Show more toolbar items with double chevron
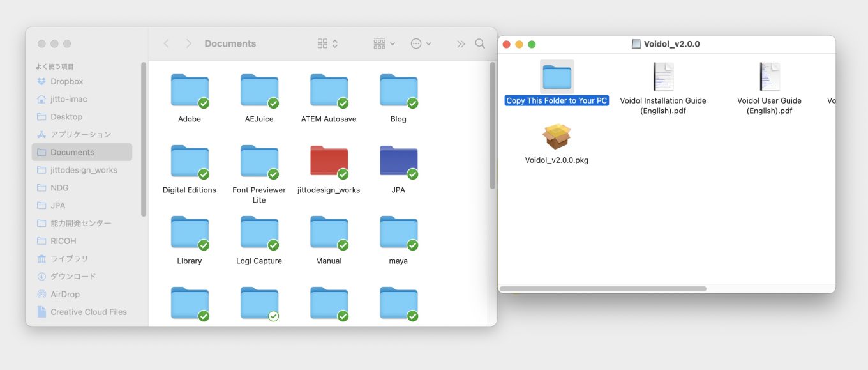The width and height of the screenshot is (868, 370). (x=461, y=43)
